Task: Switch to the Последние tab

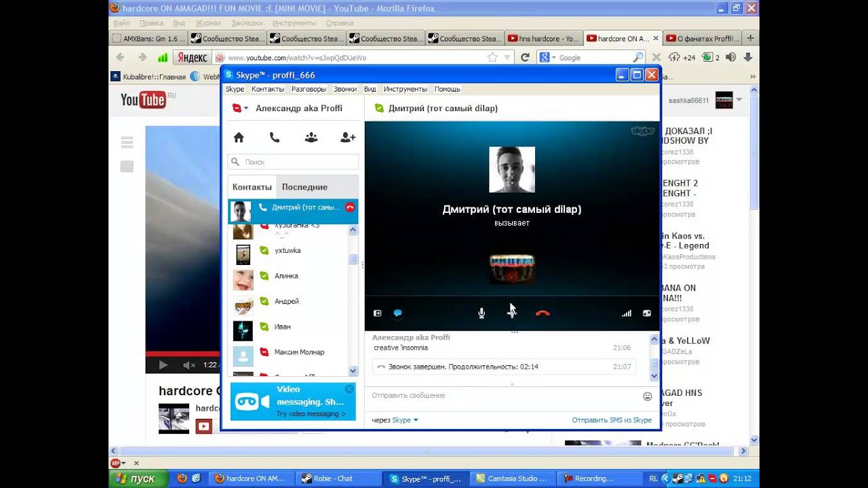Action: pos(304,187)
